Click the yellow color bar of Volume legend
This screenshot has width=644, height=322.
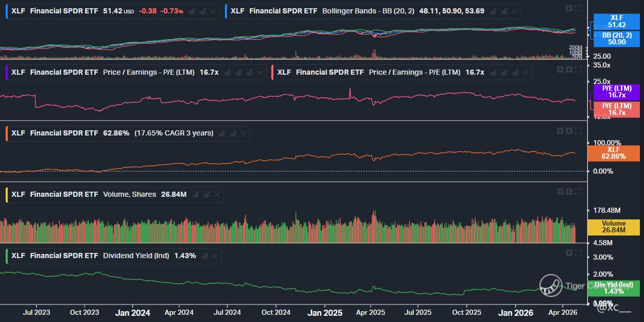click(7, 195)
